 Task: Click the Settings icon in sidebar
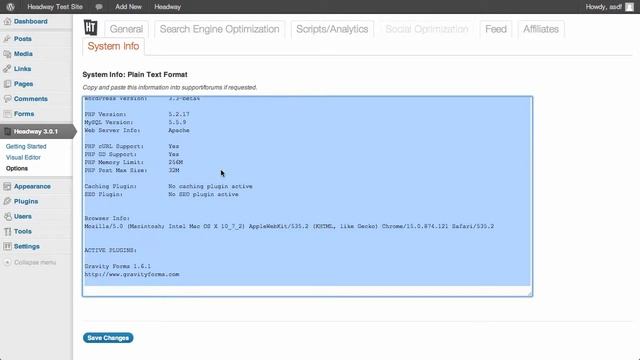(x=7, y=247)
